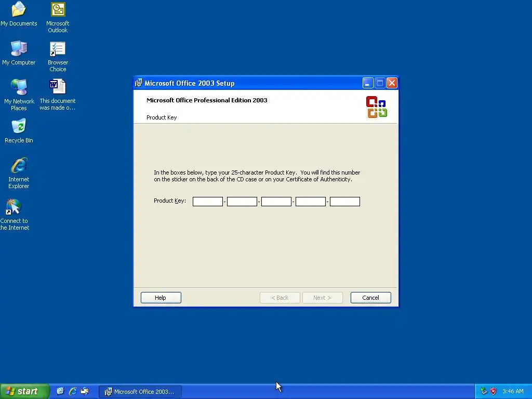532x399 pixels.
Task: Click the network tray icon next to the red shield
Action: point(484,391)
